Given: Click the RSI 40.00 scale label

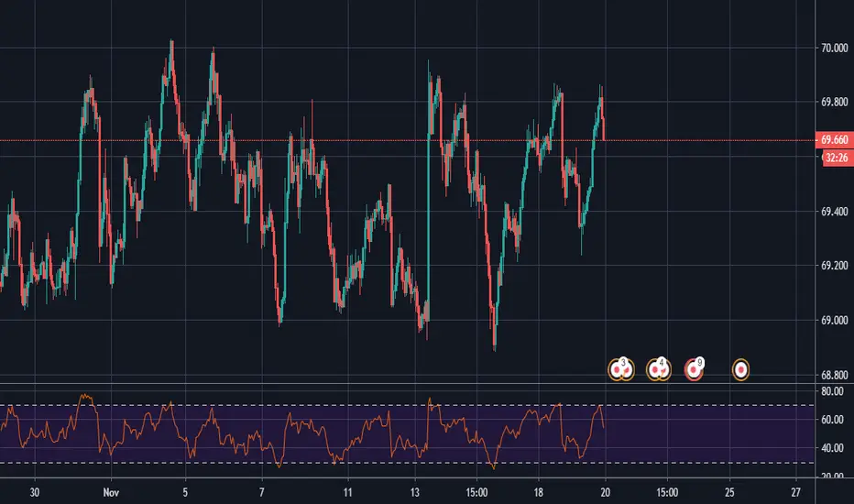Looking at the screenshot, I should [832, 448].
